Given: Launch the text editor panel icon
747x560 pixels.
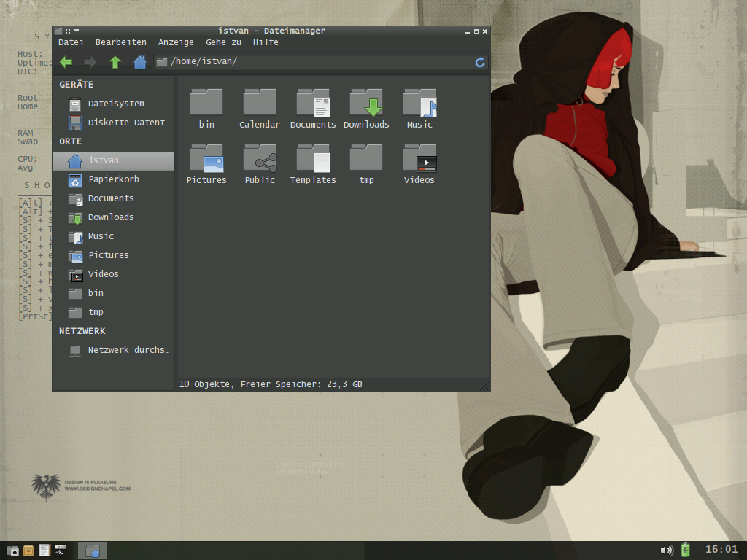Looking at the screenshot, I should pos(44,551).
